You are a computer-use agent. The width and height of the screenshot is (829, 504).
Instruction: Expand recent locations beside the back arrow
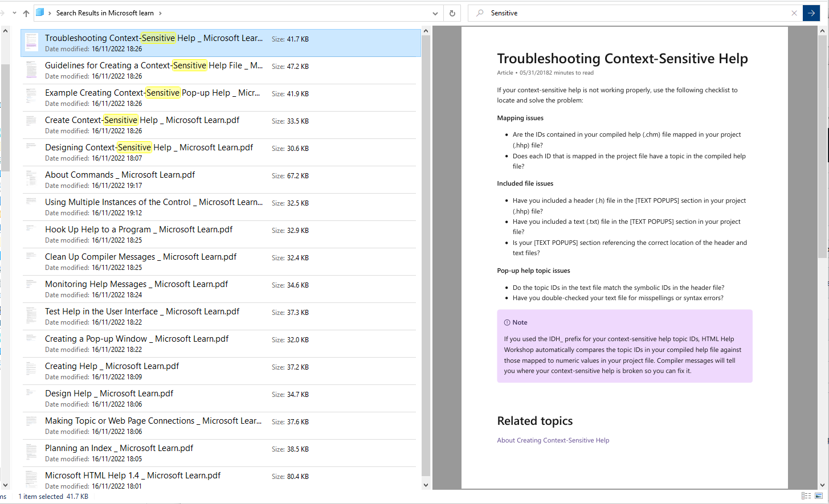point(14,13)
